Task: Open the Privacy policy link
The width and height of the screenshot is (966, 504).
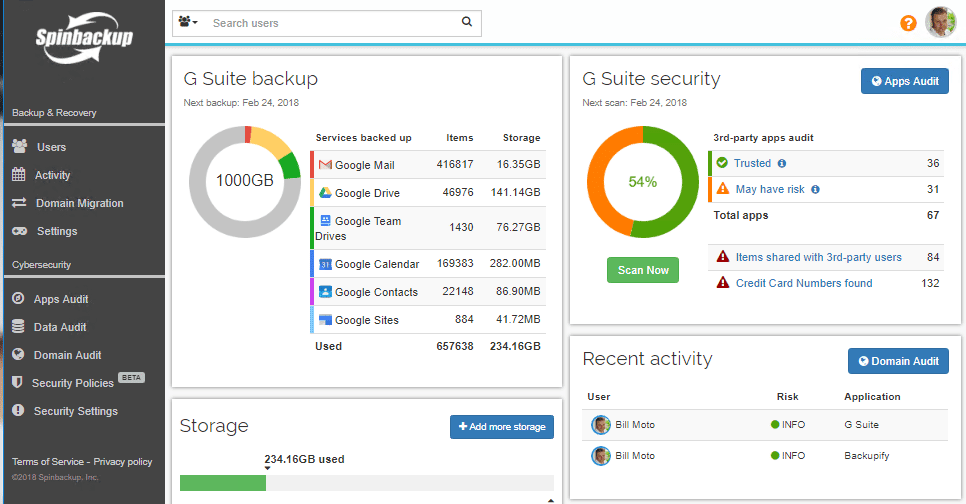Action: coord(123,461)
